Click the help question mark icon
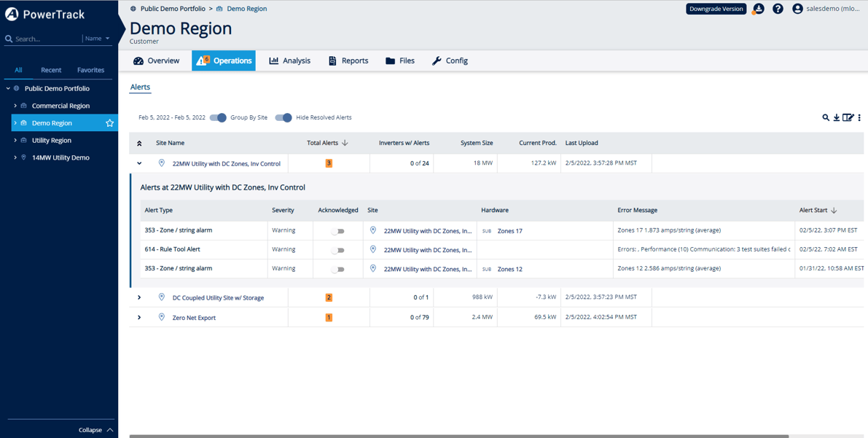This screenshot has width=868, height=438. coord(778,9)
